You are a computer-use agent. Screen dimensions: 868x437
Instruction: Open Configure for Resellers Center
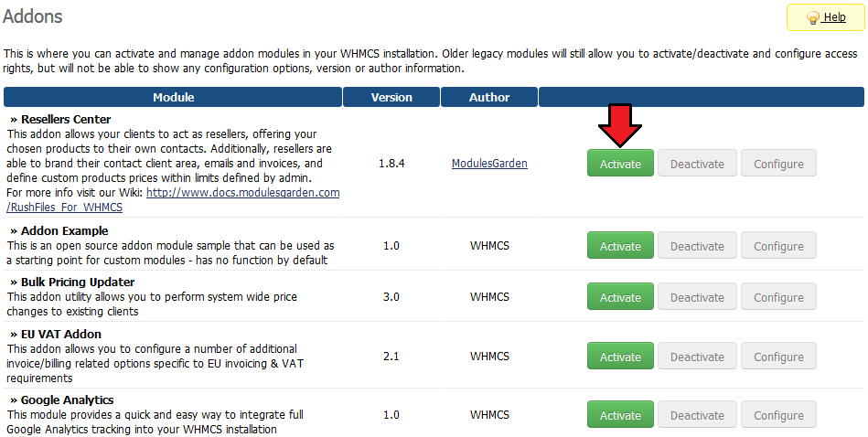coord(778,163)
